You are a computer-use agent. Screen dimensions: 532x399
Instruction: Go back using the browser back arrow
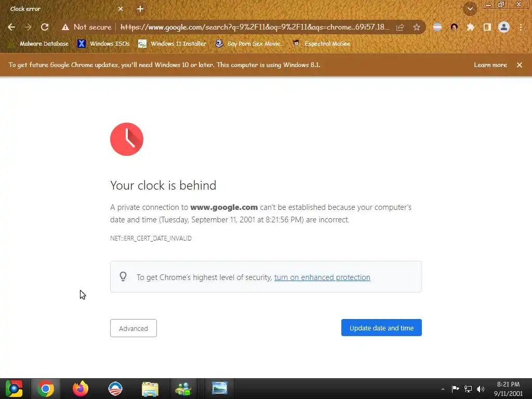11,27
